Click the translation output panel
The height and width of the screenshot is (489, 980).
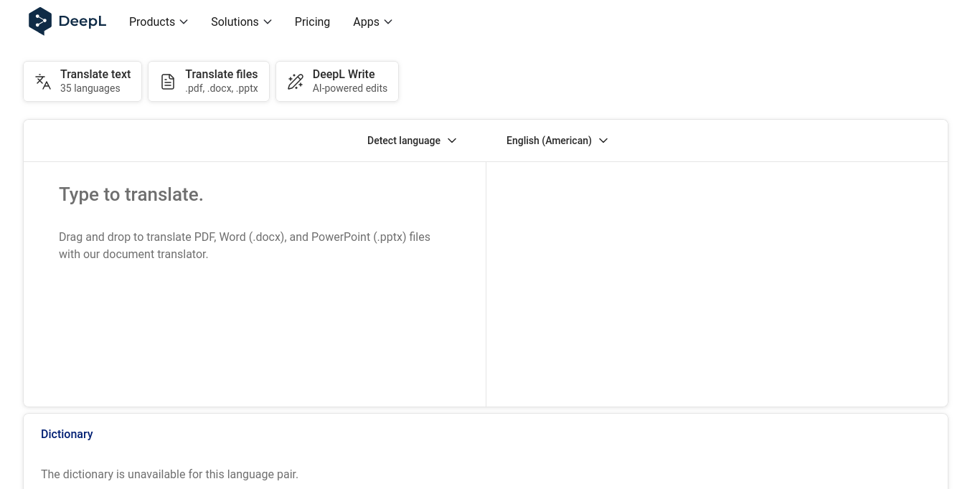(x=716, y=284)
